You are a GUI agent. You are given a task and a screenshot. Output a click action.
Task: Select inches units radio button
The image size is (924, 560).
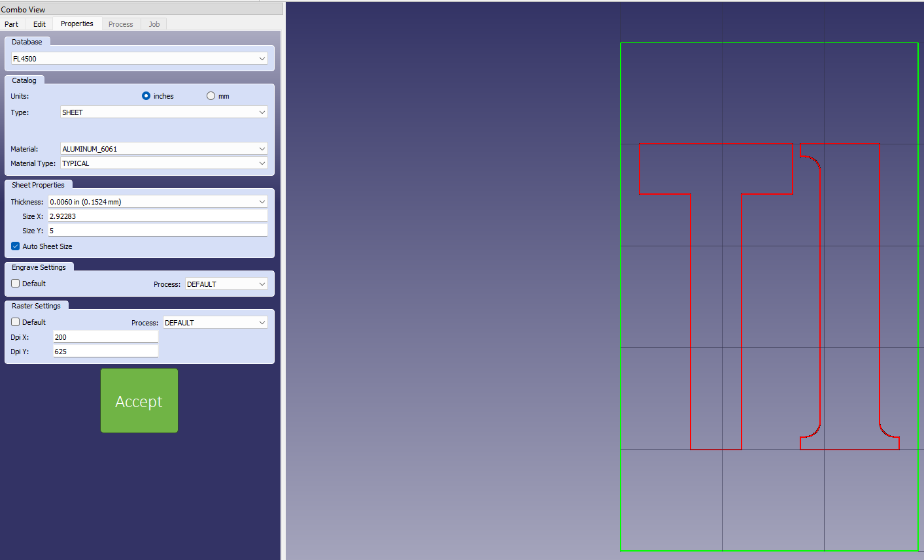[x=146, y=96]
